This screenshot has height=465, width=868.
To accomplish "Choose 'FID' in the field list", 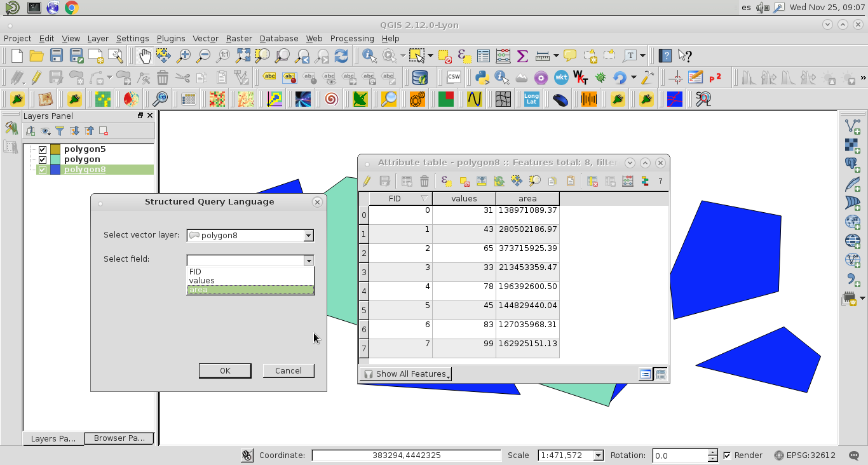I will (x=250, y=272).
